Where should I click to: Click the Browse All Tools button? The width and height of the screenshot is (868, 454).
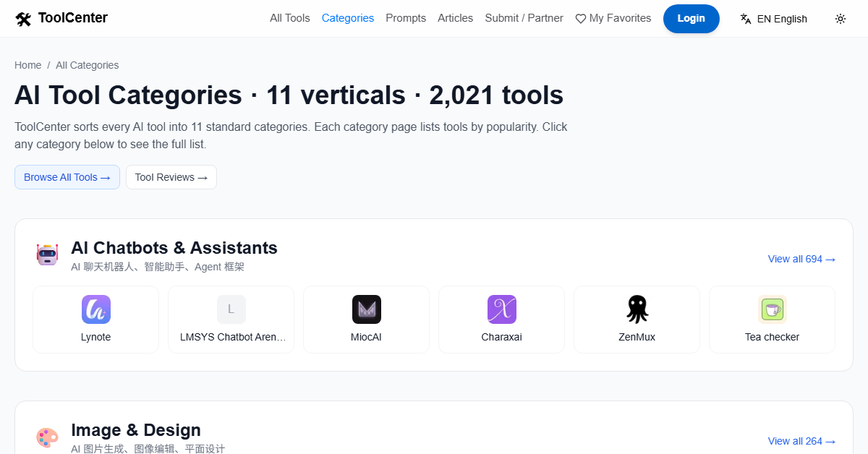(x=67, y=177)
